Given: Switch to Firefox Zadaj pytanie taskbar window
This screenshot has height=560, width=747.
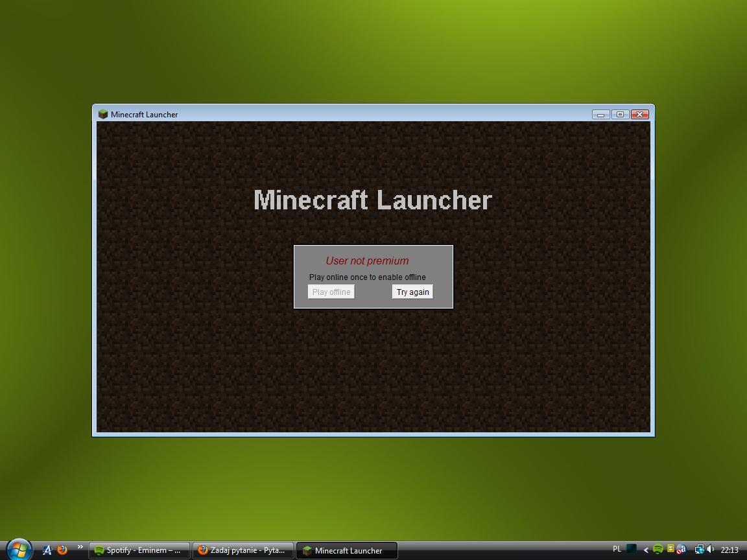Looking at the screenshot, I should tap(243, 550).
